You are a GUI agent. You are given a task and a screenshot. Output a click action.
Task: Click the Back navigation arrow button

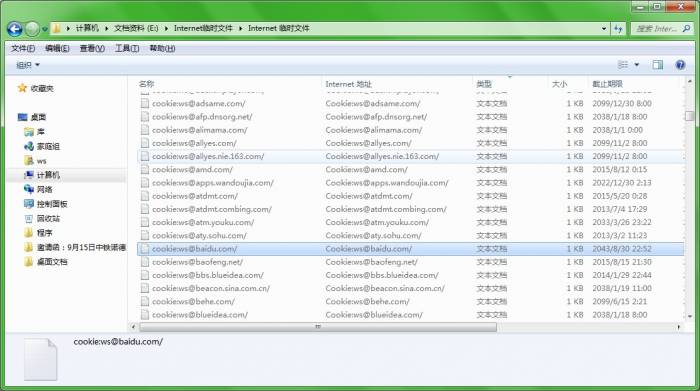(x=15, y=29)
